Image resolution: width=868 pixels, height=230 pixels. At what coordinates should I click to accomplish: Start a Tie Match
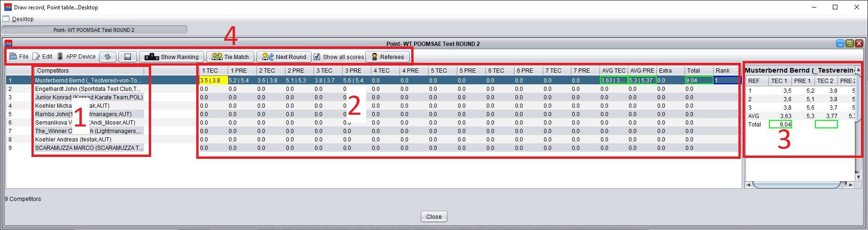click(x=230, y=57)
